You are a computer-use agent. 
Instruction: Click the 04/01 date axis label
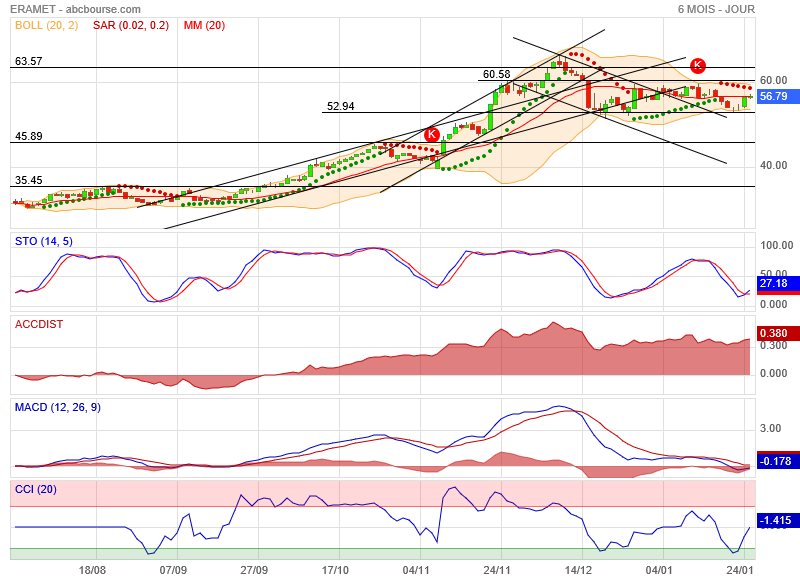click(659, 570)
